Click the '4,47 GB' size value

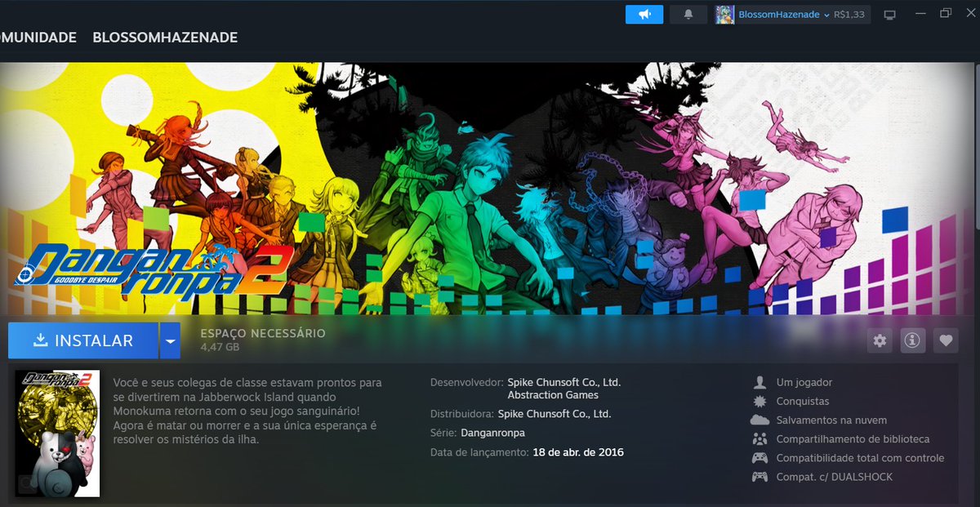coord(220,347)
